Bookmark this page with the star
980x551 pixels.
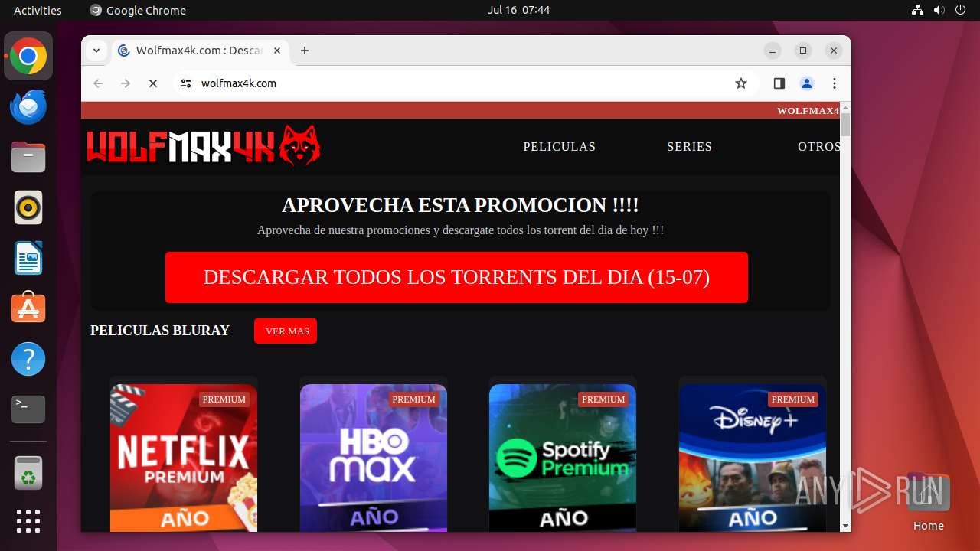click(740, 83)
